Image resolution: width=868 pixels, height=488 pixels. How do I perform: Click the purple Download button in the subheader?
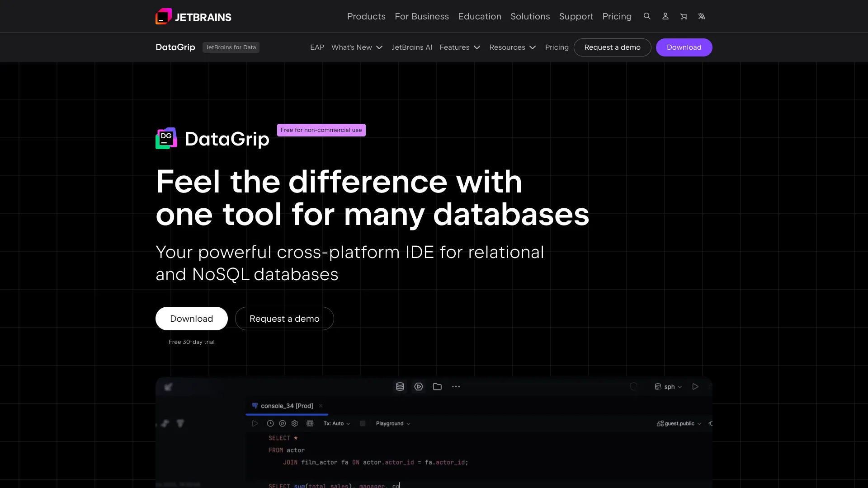(684, 47)
